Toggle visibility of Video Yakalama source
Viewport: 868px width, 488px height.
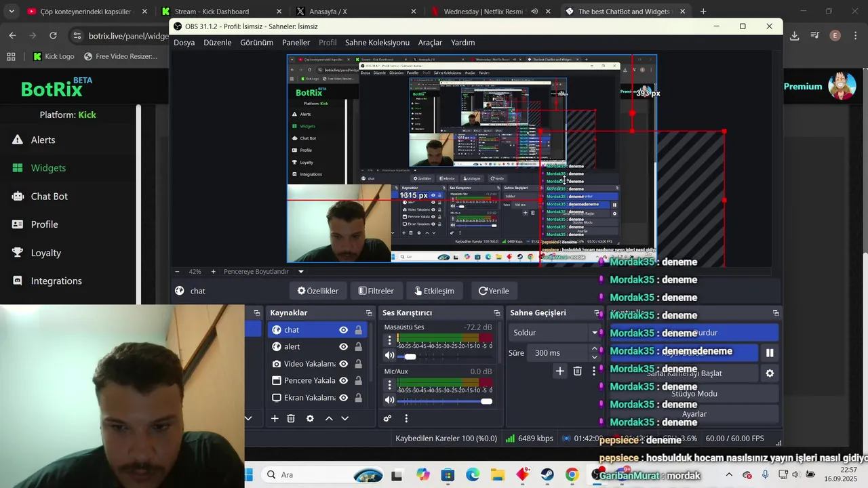343,364
